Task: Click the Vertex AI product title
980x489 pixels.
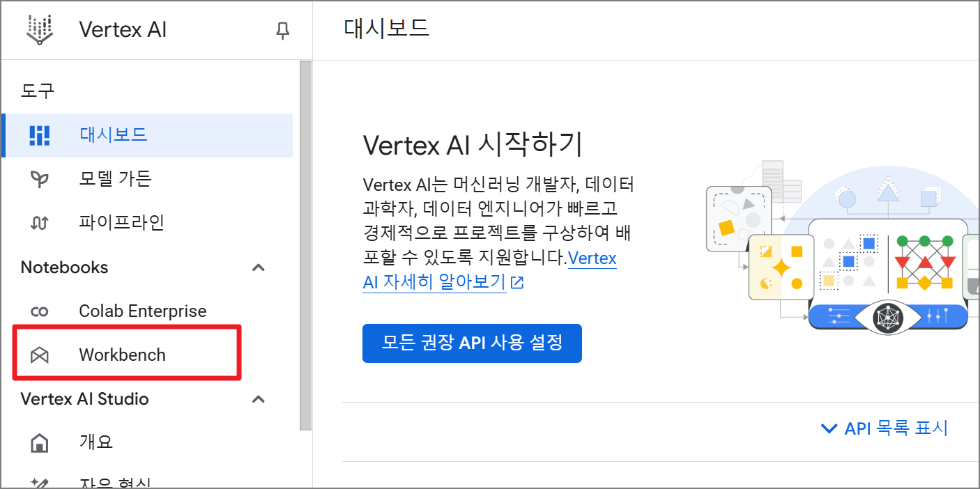Action: [x=123, y=30]
